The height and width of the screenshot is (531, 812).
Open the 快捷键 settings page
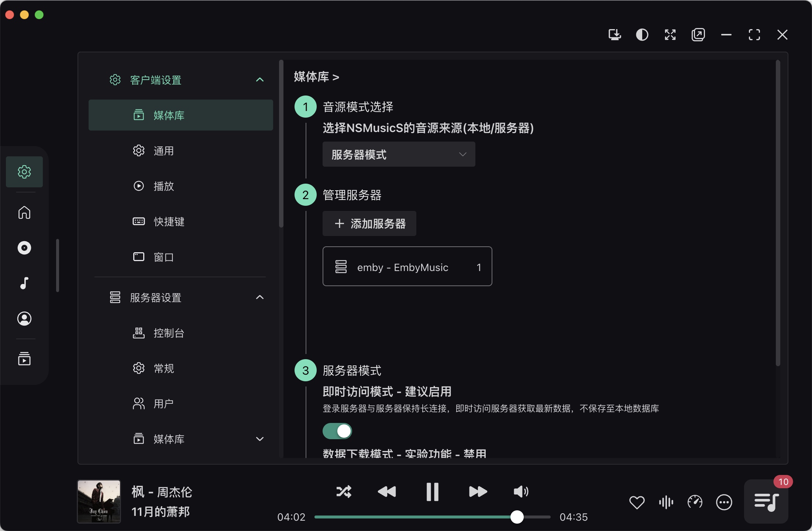(x=181, y=221)
